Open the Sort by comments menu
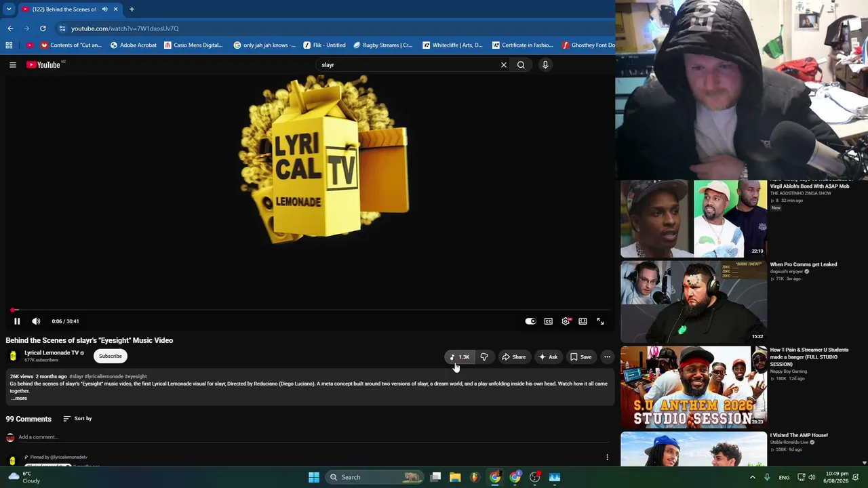The height and width of the screenshot is (488, 868). click(x=77, y=419)
